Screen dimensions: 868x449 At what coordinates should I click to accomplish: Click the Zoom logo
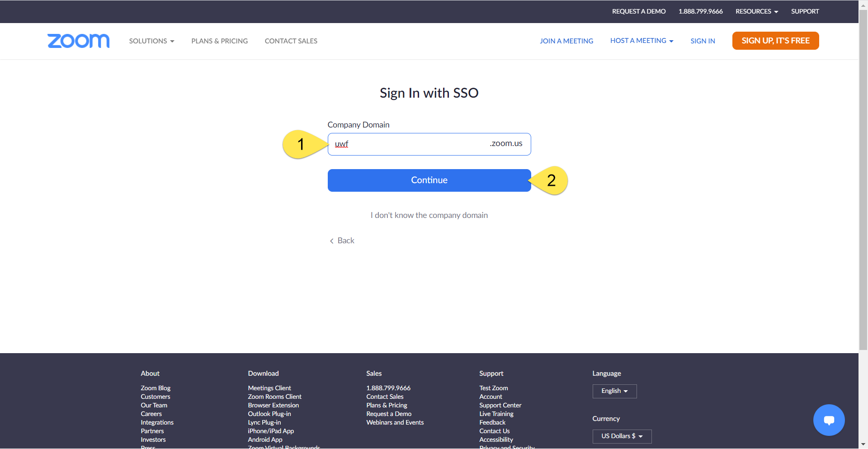click(79, 41)
